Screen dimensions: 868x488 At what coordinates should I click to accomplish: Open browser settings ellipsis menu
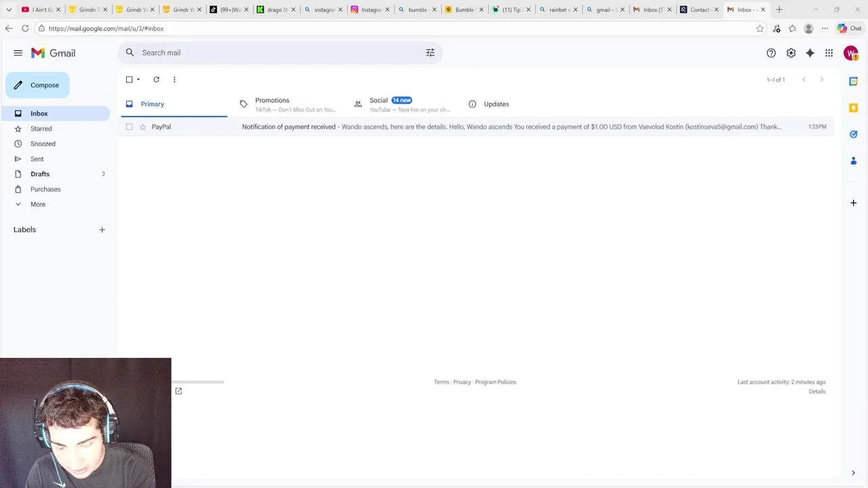tap(825, 28)
